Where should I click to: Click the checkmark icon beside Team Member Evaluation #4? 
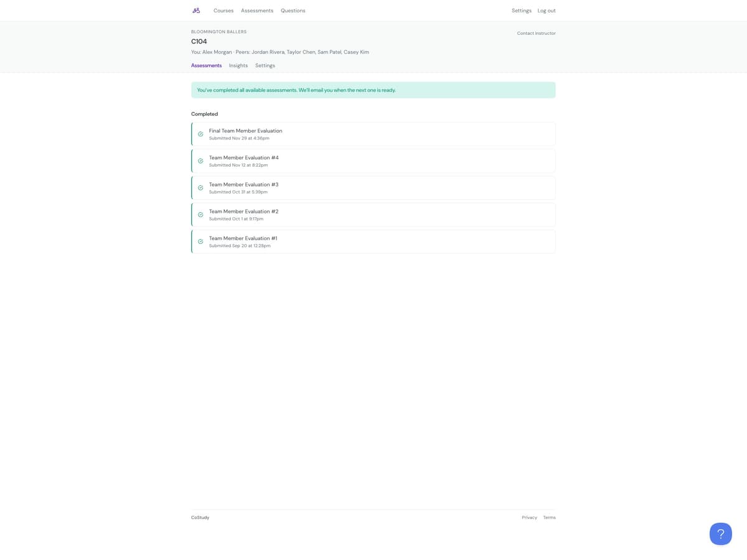(200, 161)
